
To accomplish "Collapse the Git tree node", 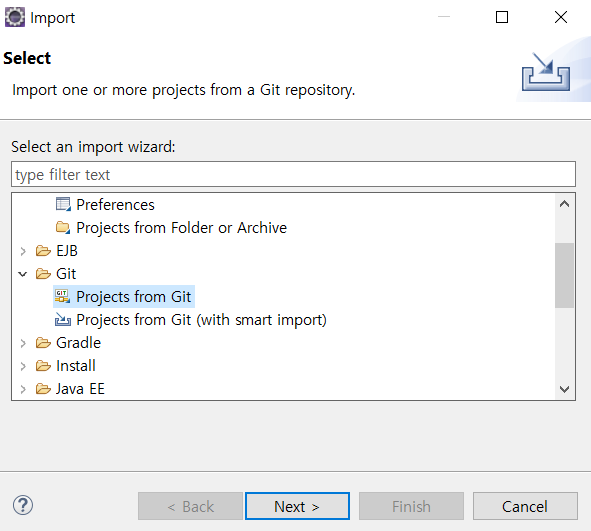I will (x=23, y=274).
